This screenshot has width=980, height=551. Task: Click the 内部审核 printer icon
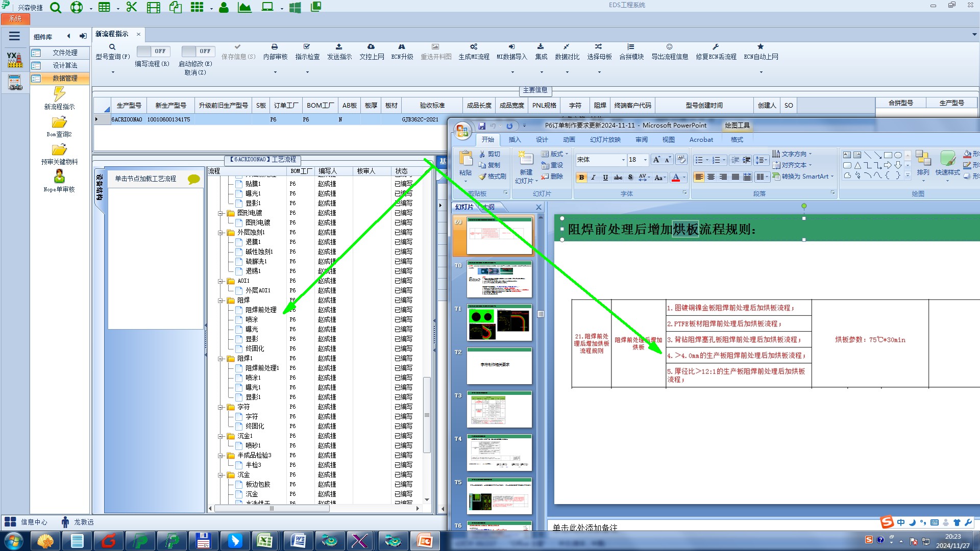(x=275, y=47)
